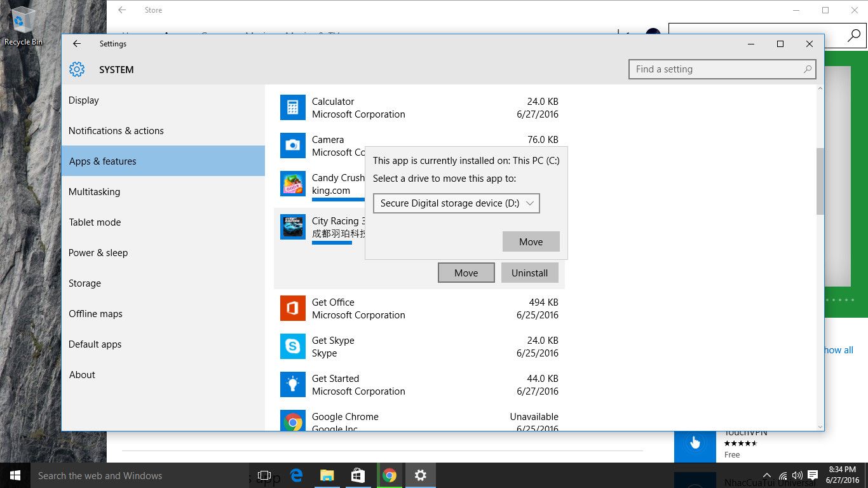This screenshot has width=868, height=488.
Task: Open the volume speaker tray icon
Action: 797,475
